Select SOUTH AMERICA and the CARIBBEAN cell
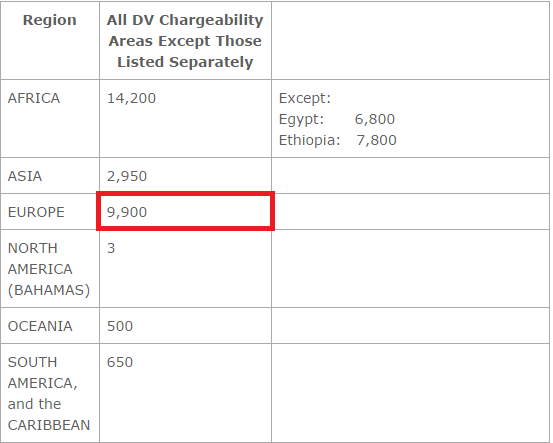 click(x=49, y=394)
